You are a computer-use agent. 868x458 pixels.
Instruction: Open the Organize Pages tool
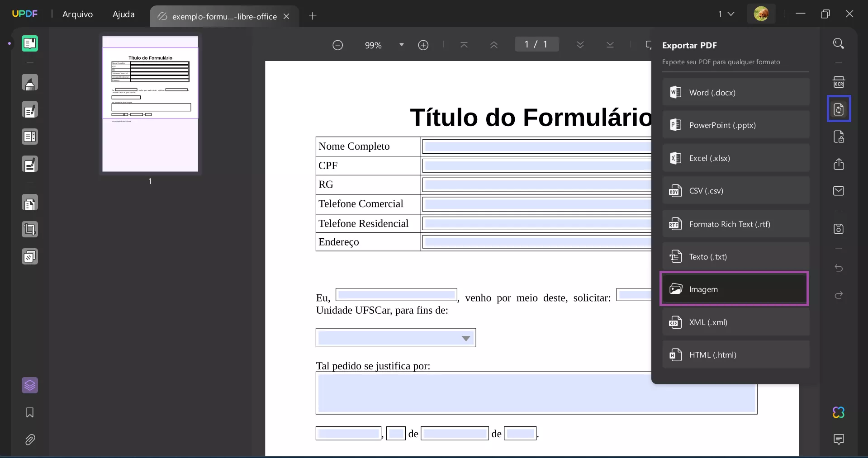30,203
